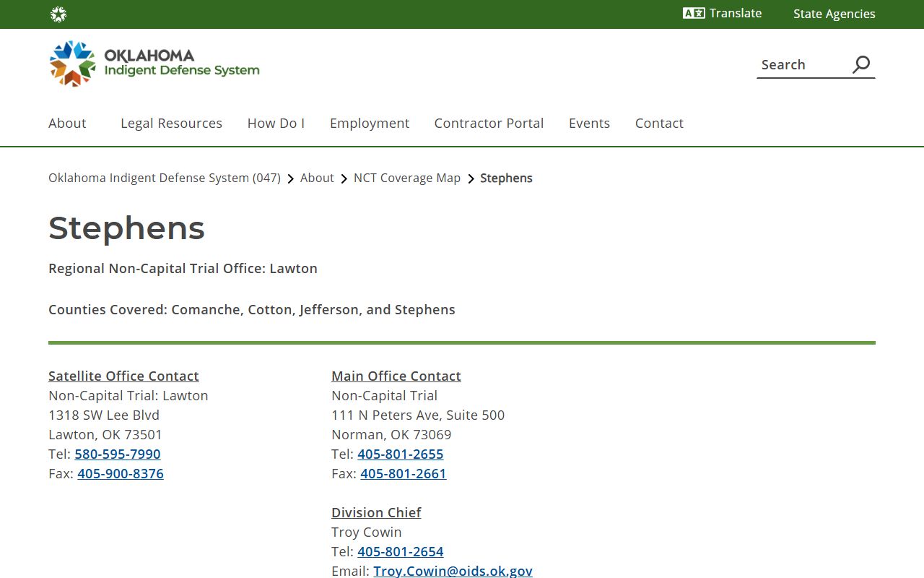Click address '1318 SW Lee Blvd'
This screenshot has width=924, height=578.
[104, 415]
